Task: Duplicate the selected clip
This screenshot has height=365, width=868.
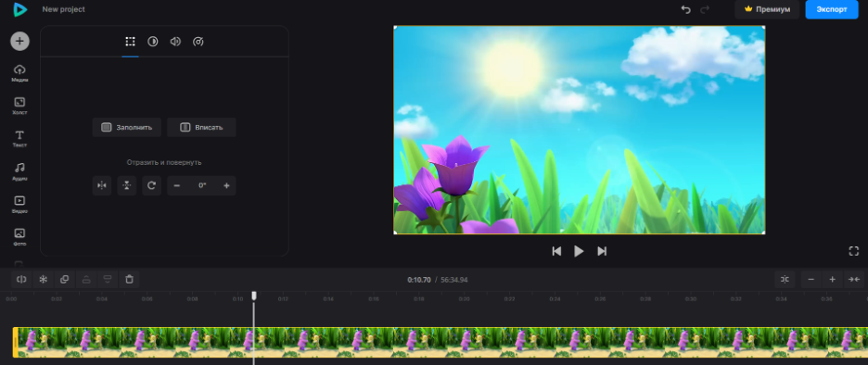Action: point(64,279)
